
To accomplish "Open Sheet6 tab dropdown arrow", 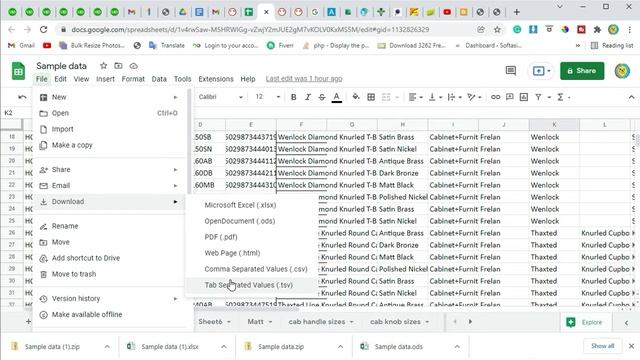I will pyautogui.click(x=229, y=322).
